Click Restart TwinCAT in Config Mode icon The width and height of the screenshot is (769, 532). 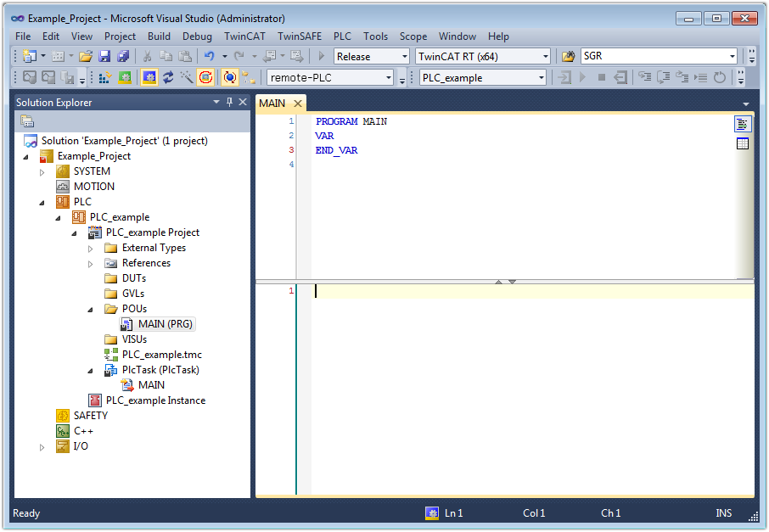coord(149,77)
